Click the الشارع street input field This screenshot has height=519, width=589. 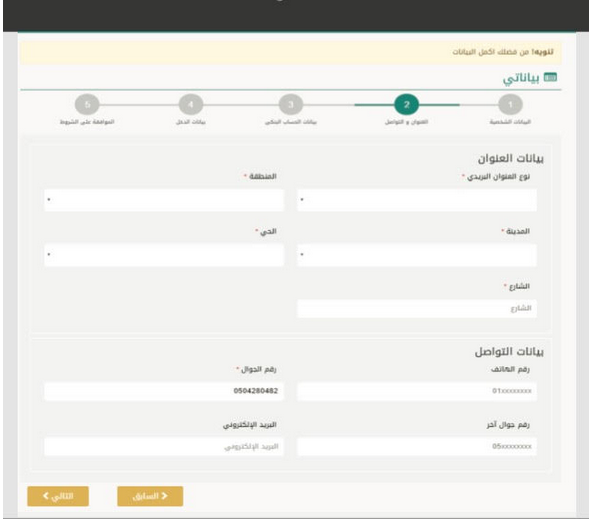pos(417,308)
